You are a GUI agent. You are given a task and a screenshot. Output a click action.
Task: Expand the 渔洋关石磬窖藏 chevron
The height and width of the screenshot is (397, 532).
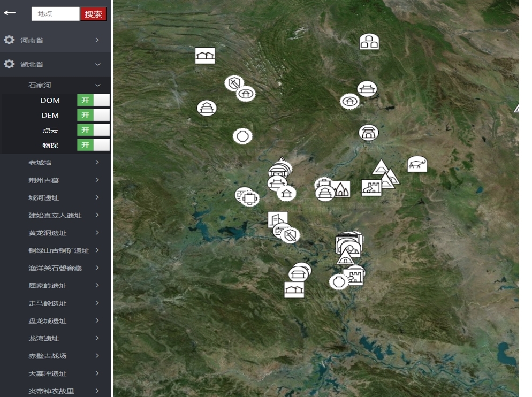click(x=97, y=268)
